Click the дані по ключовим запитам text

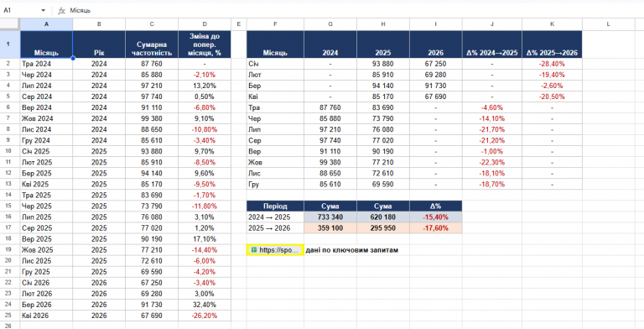352,250
